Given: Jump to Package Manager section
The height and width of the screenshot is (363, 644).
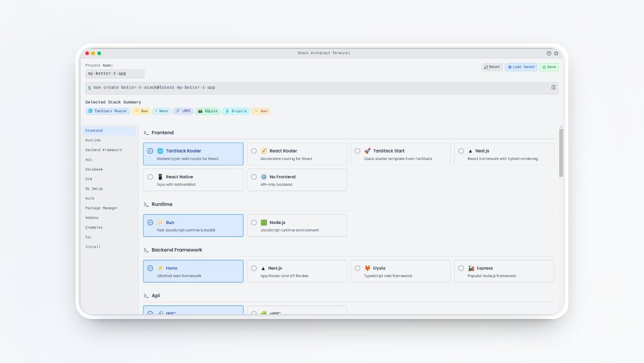Looking at the screenshot, I should coord(109,208).
